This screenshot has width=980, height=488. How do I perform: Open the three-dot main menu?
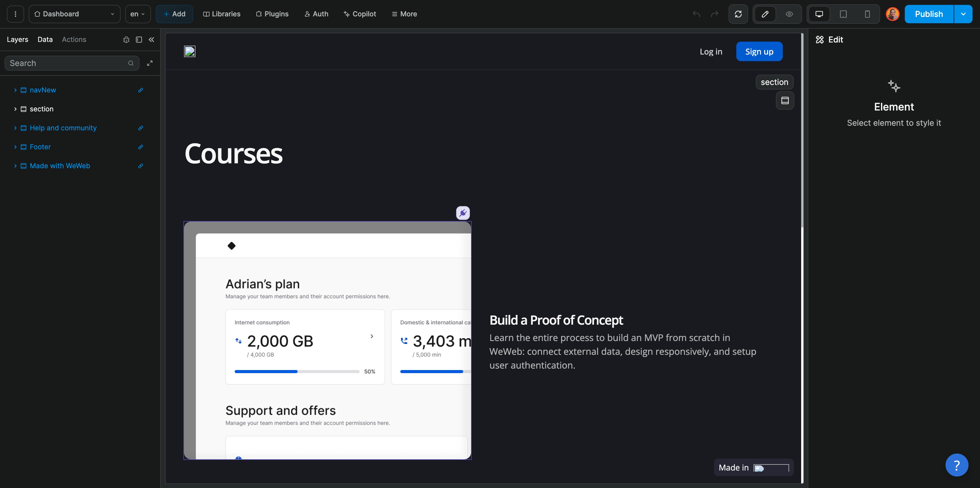pyautogui.click(x=15, y=14)
